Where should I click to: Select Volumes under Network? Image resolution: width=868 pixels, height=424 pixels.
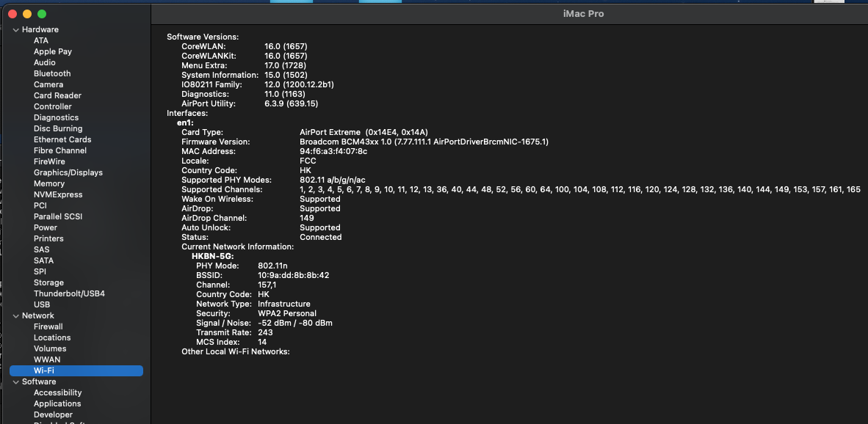point(50,349)
